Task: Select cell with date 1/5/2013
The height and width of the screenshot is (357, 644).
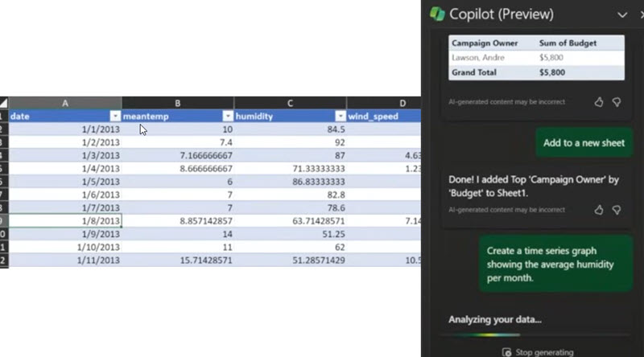Action: 65,182
